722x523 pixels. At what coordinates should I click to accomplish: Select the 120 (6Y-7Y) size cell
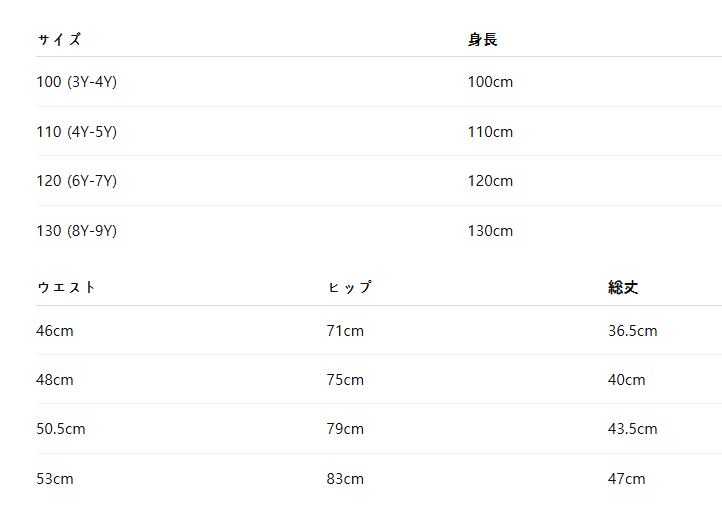(76, 181)
